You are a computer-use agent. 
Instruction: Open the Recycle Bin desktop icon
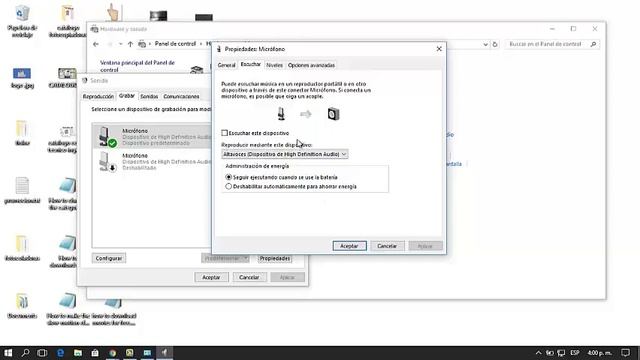click(22, 20)
